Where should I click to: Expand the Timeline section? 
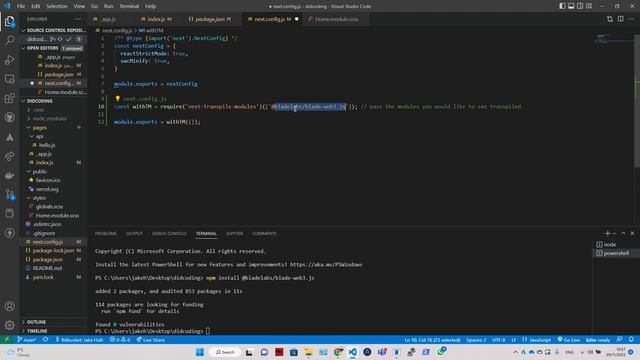click(53, 331)
